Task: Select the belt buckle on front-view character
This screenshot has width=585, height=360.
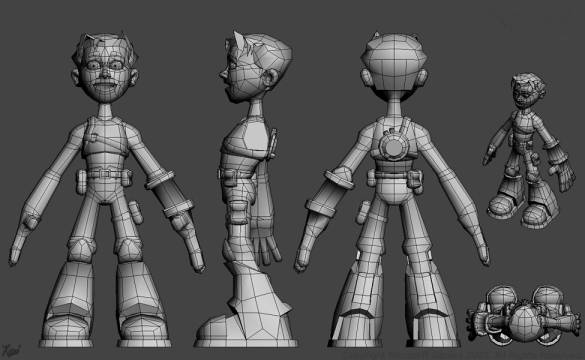Action: (106, 174)
